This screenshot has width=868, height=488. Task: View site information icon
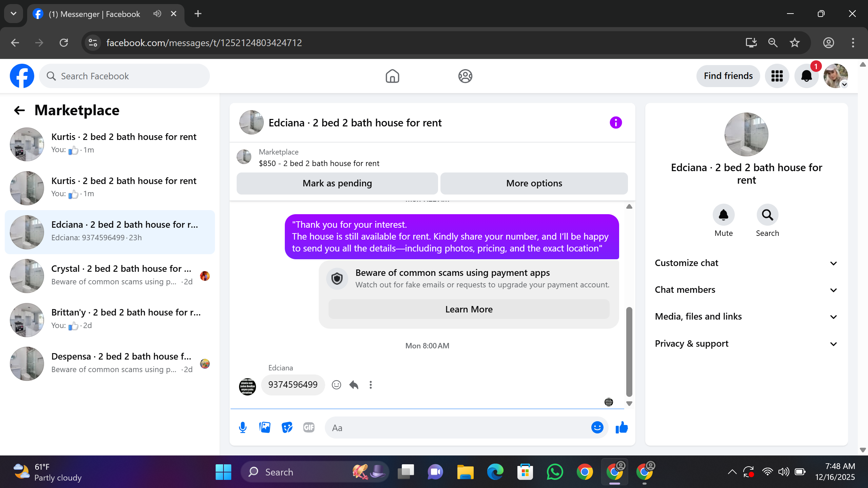(x=93, y=43)
